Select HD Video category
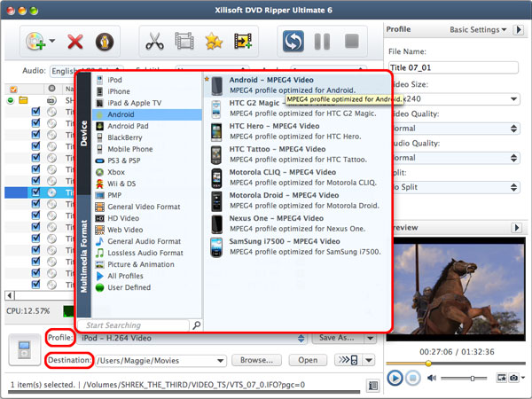Viewport: 532px width, 399px height. click(147, 218)
